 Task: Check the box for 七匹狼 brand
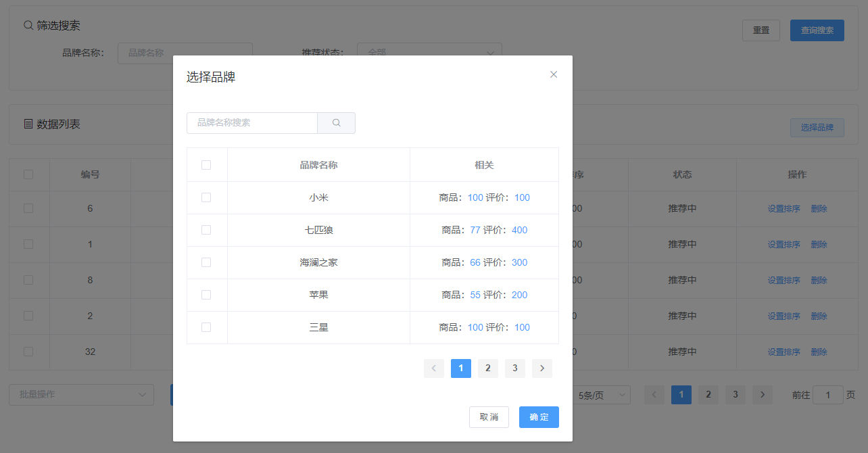pos(206,230)
